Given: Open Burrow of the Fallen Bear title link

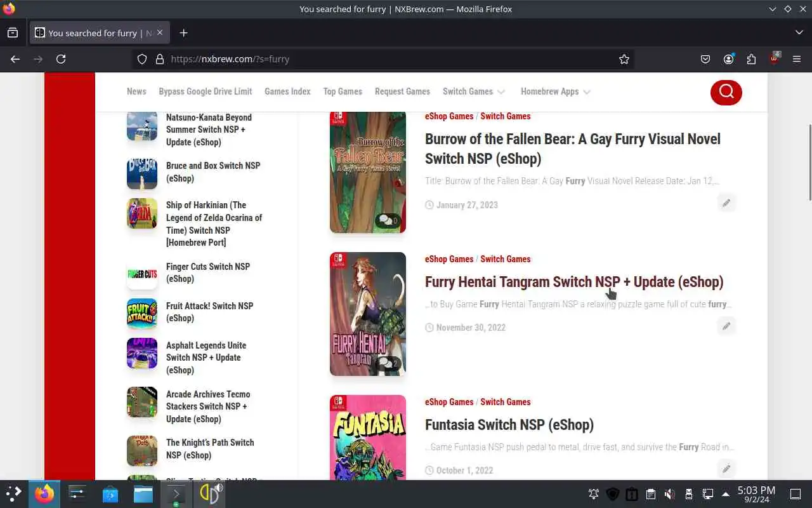Looking at the screenshot, I should pos(573,149).
